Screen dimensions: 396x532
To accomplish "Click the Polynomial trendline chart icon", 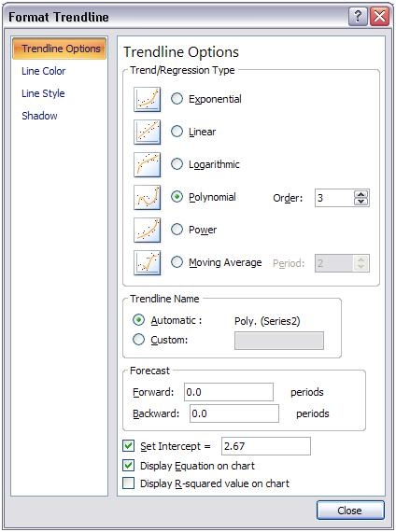I will [x=147, y=197].
